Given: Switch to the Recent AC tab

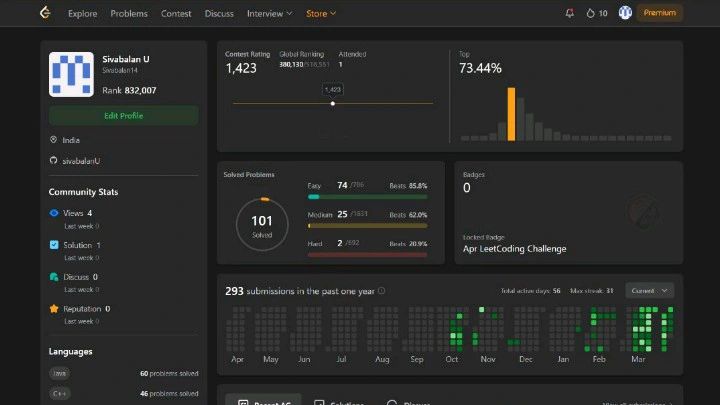Looking at the screenshot, I should (x=264, y=400).
